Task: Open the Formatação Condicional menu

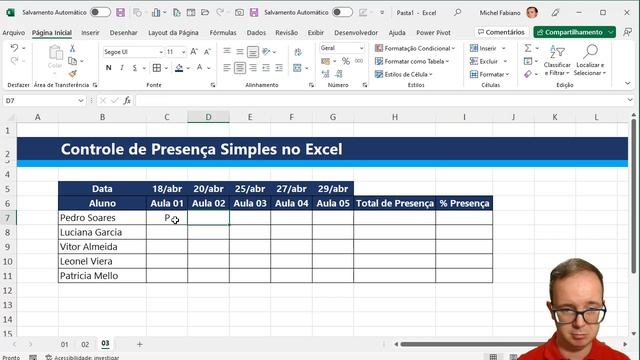Action: click(415, 48)
